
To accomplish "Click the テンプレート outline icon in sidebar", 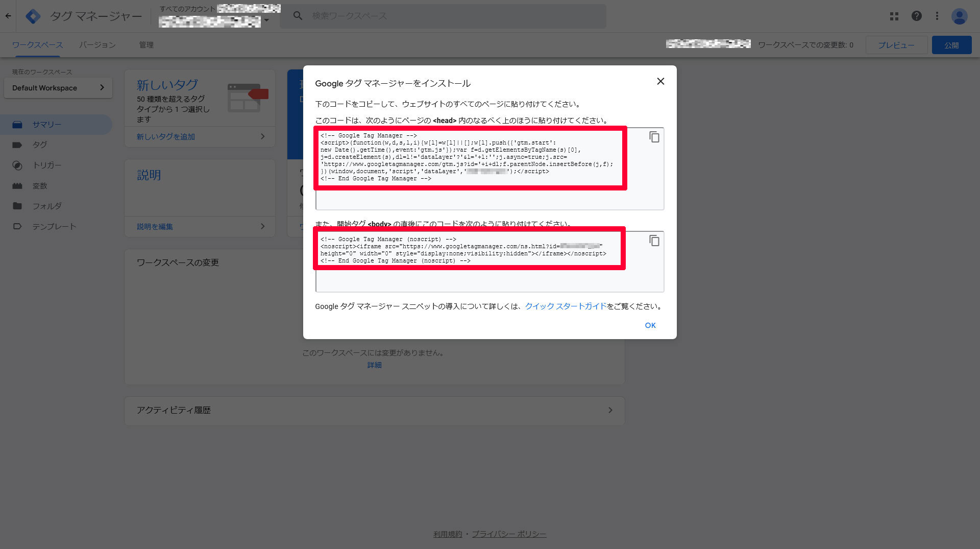I will pos(17,226).
